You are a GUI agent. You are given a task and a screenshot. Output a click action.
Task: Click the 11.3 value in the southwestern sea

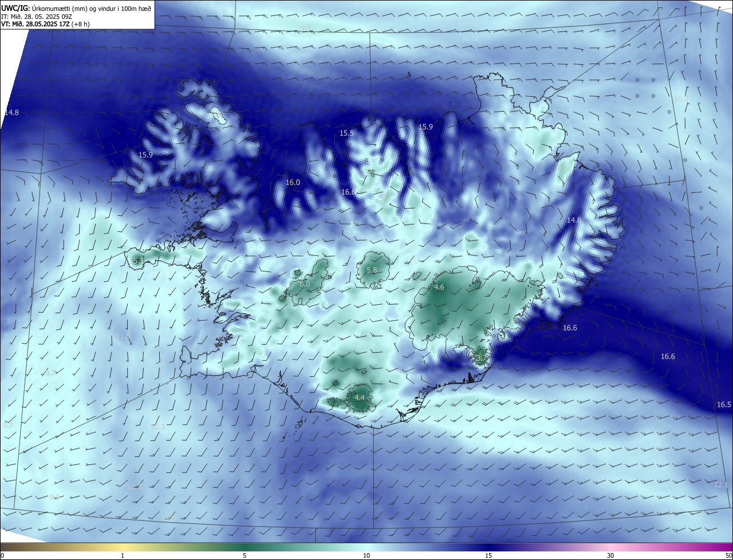coord(134,486)
